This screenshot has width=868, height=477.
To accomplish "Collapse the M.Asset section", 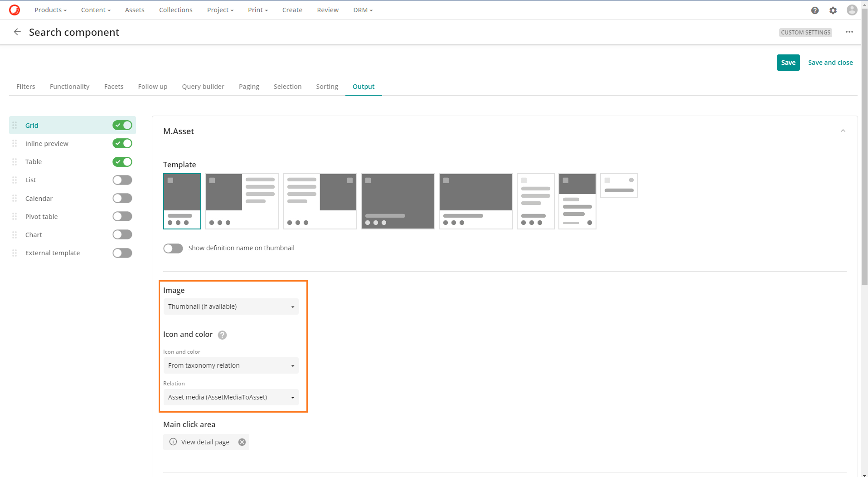I will [843, 131].
